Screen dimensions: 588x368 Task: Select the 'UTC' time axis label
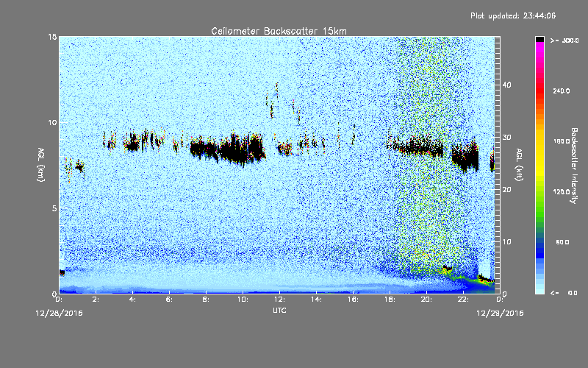tap(279, 310)
